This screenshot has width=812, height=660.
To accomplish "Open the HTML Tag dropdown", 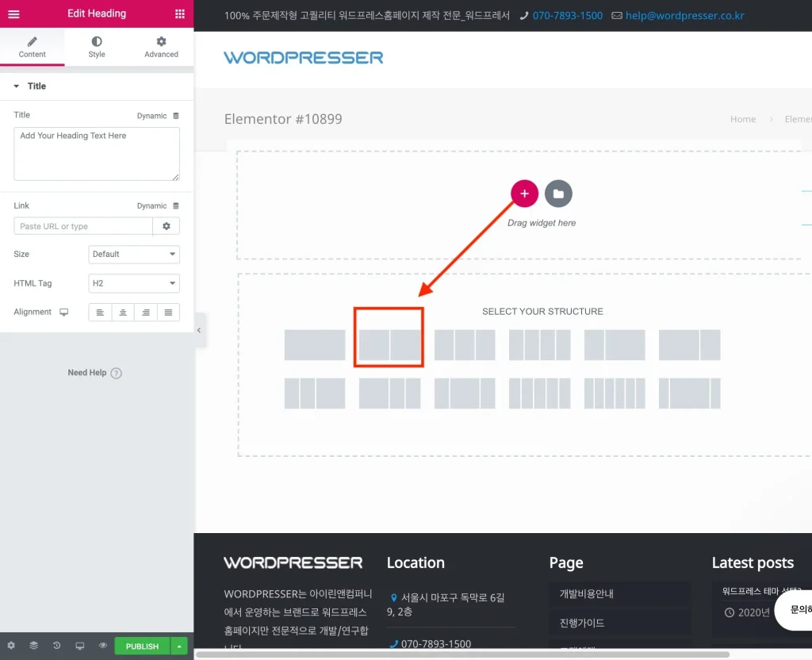I will tap(134, 283).
